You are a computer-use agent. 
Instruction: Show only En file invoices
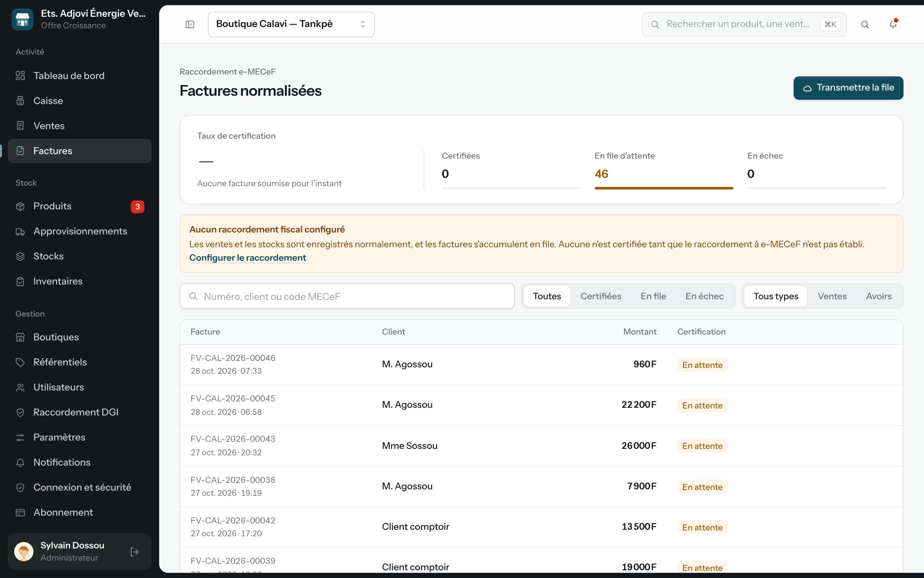click(x=653, y=296)
